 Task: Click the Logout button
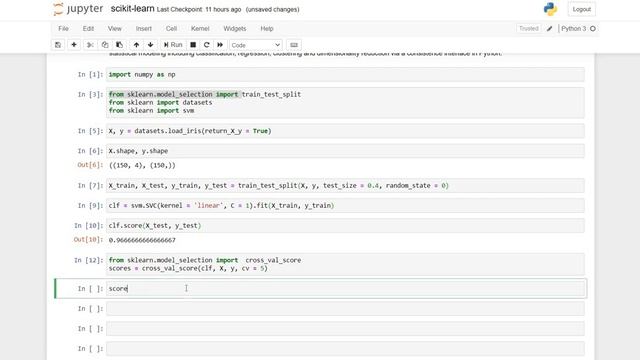coord(582,9)
